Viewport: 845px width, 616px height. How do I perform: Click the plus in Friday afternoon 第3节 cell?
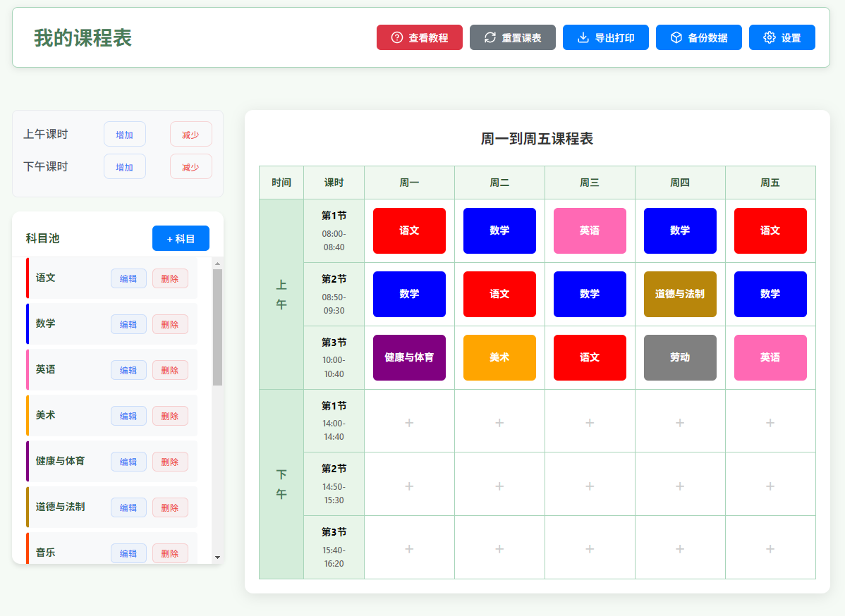point(770,549)
